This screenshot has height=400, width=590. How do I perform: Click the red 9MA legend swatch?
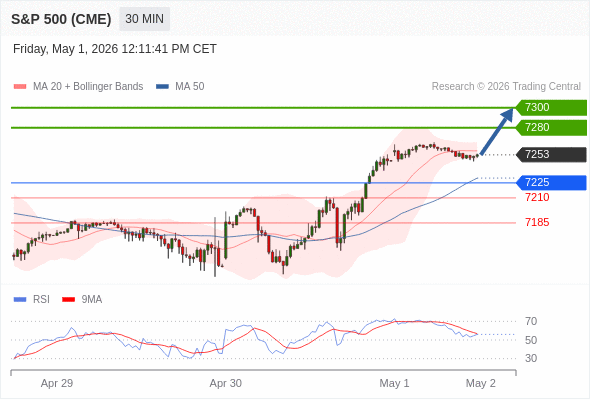(68, 300)
